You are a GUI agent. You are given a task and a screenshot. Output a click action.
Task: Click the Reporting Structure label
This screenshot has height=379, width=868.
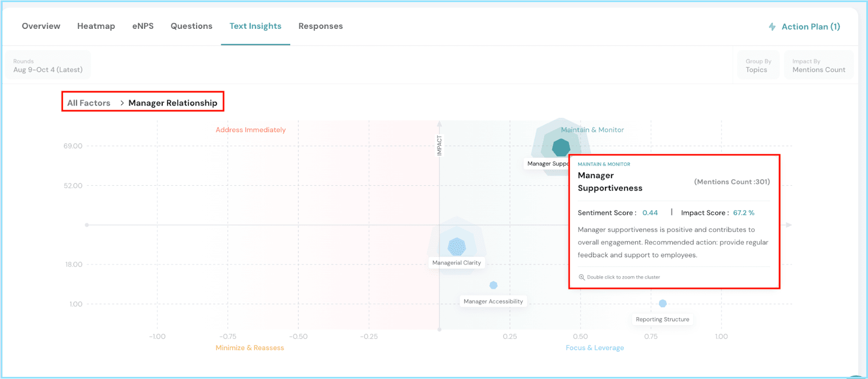(x=662, y=319)
